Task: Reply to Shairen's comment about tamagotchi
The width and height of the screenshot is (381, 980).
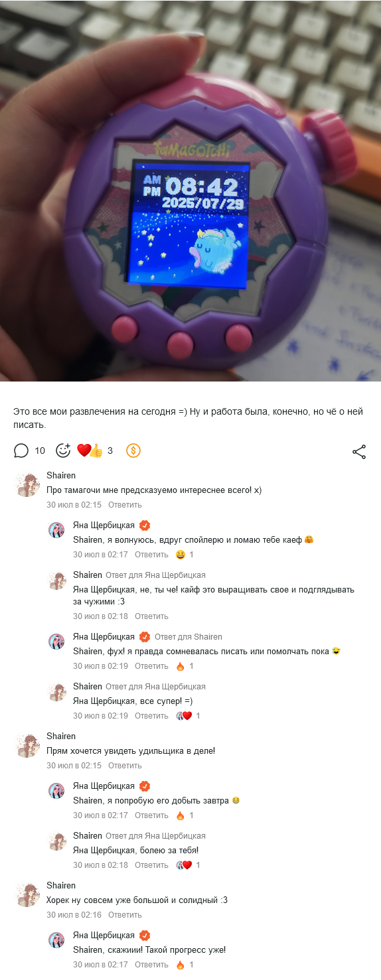Action: pos(125,505)
